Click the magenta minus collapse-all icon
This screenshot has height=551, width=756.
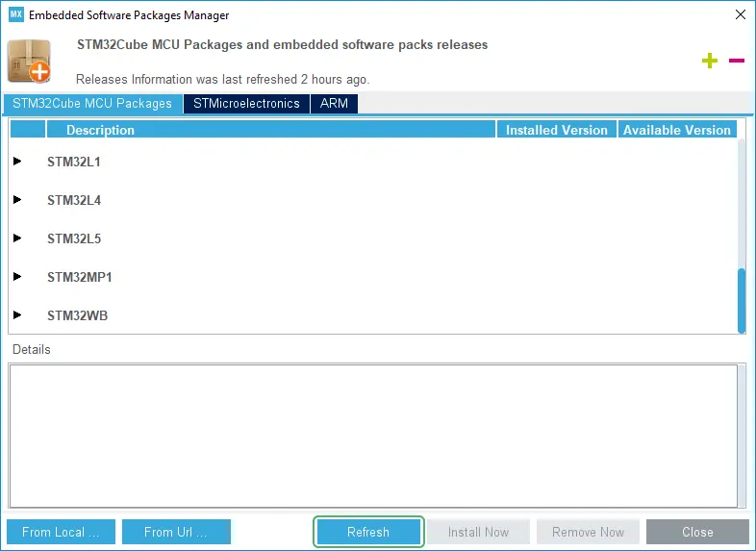[x=737, y=61]
